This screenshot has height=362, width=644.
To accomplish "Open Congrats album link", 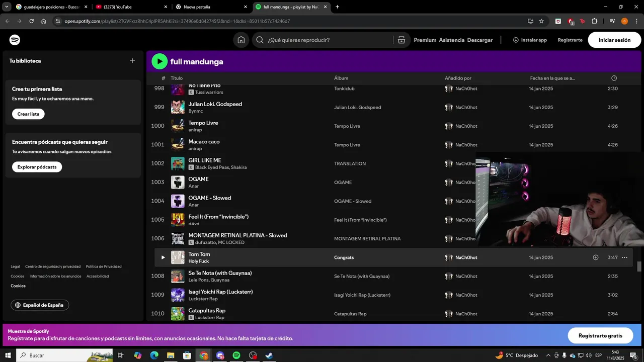I will [x=344, y=257].
